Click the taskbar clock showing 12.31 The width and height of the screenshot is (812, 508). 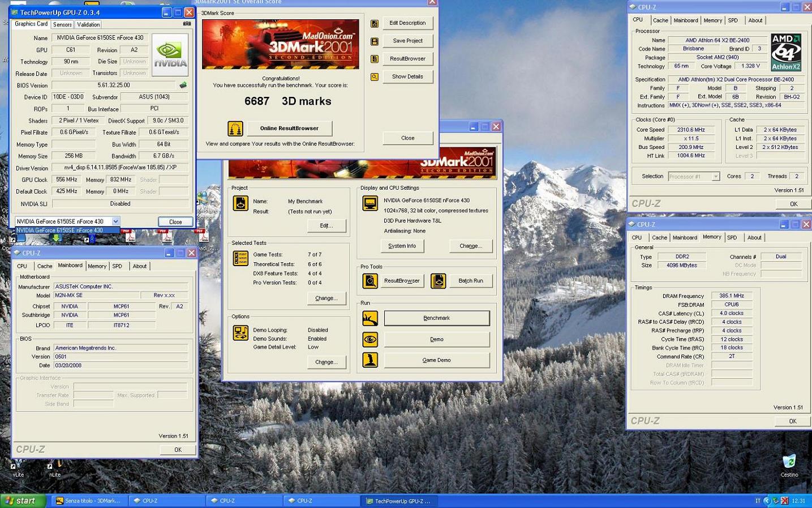click(x=798, y=501)
